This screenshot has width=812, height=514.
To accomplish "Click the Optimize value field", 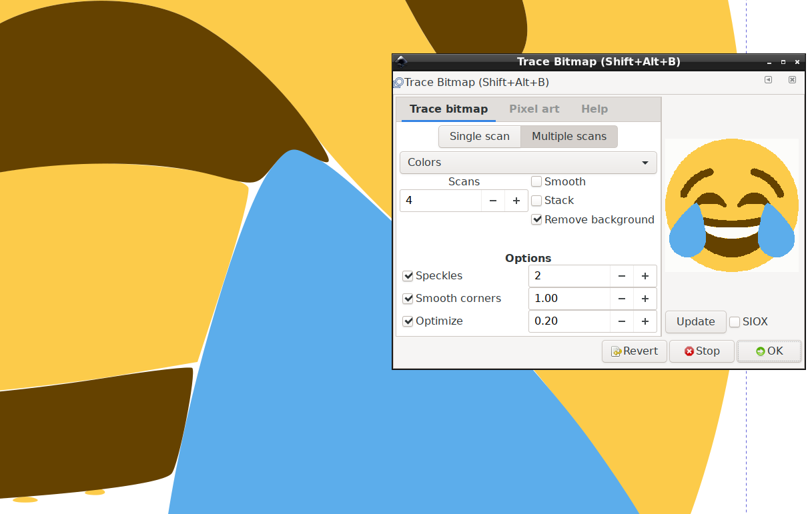I will click(x=569, y=321).
